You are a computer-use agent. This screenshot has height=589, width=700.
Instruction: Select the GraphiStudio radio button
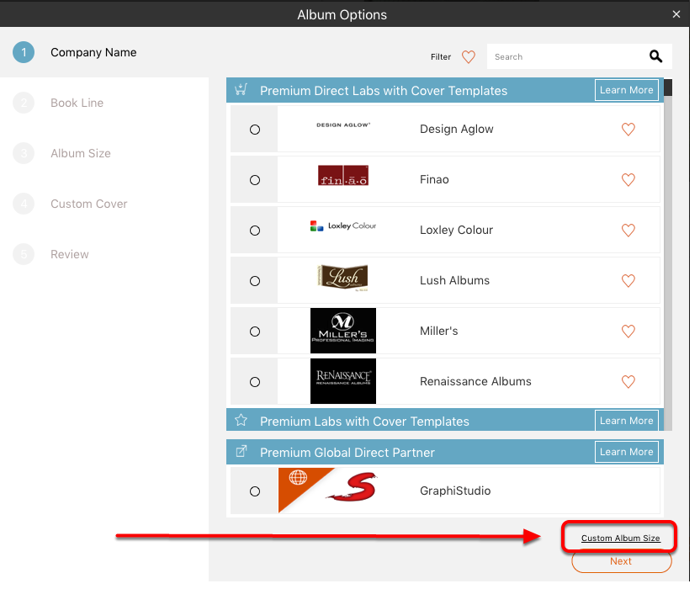click(x=255, y=491)
